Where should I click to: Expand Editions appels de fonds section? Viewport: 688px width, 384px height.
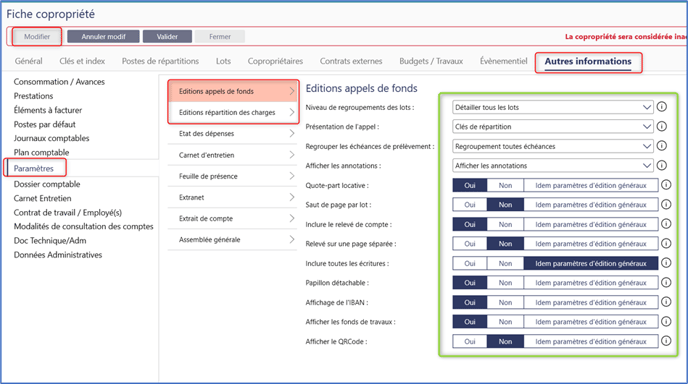[x=233, y=91]
